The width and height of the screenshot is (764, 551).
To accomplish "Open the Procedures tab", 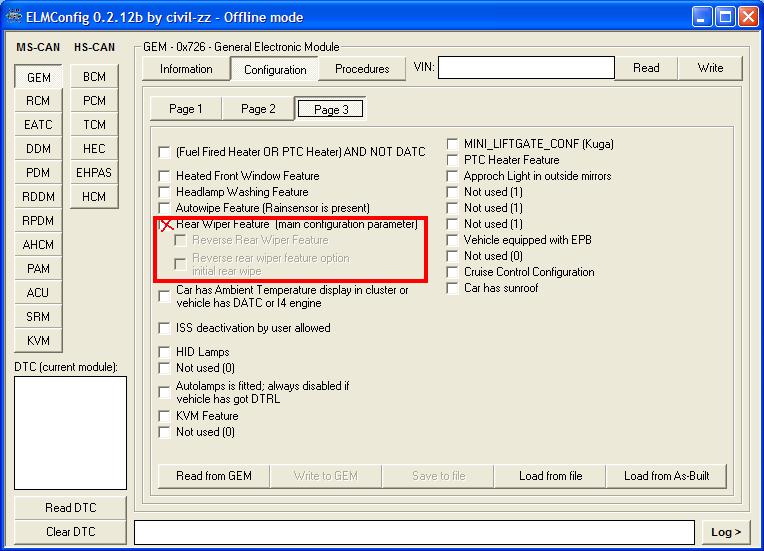I will click(x=362, y=69).
